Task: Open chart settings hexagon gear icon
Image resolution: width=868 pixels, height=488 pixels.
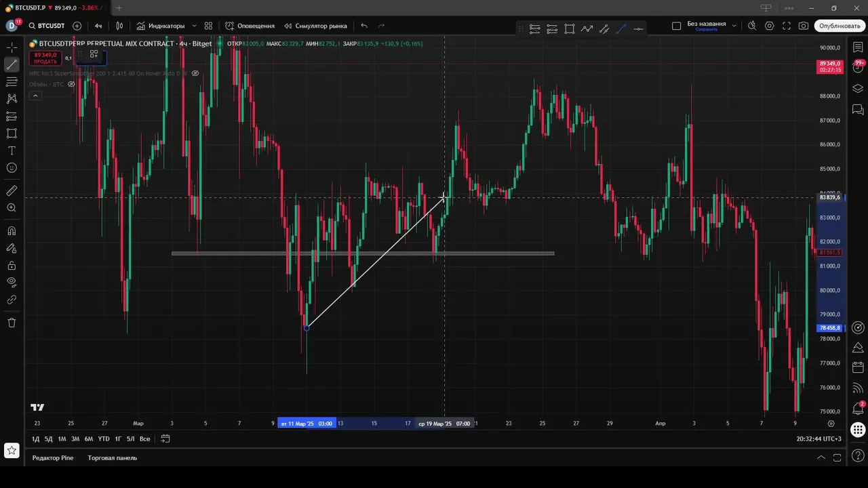Action: pos(769,26)
